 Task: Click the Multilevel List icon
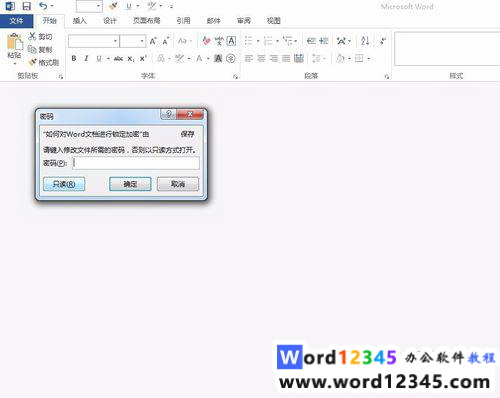tap(288, 41)
